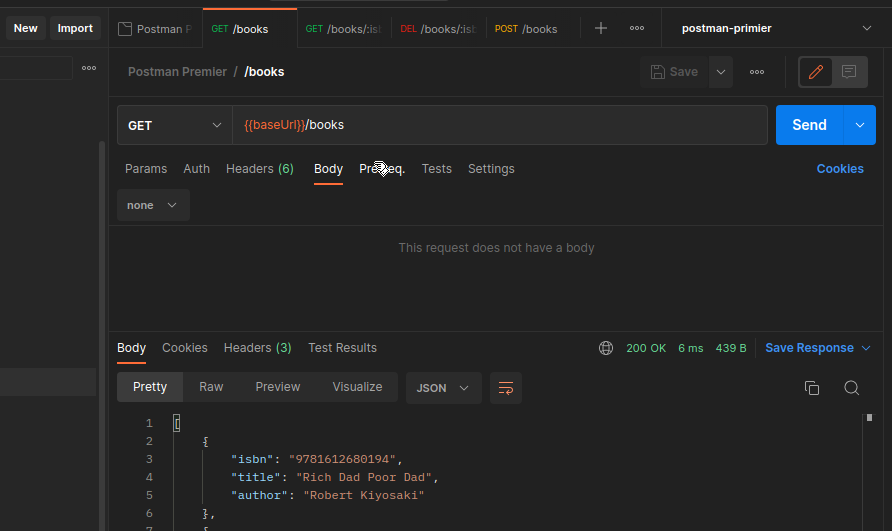Open request Headers (6) tab
Viewport: 892px width, 531px height.
click(259, 169)
